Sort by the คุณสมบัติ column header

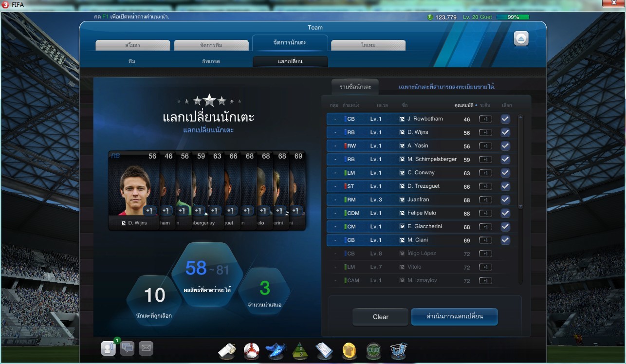464,105
